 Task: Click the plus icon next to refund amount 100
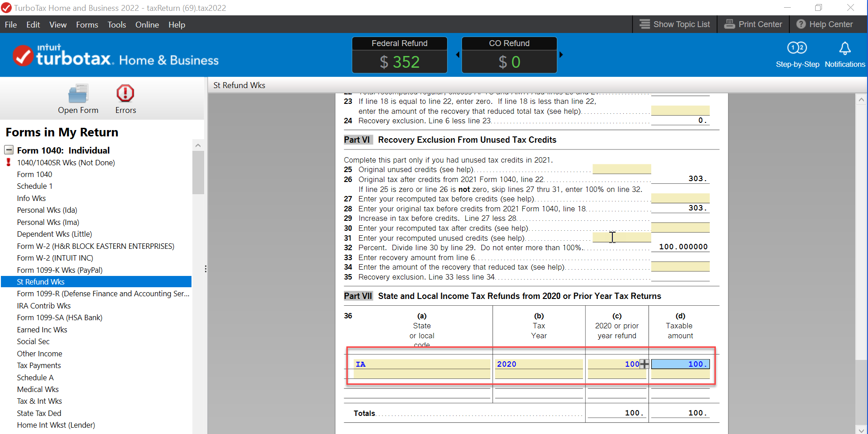644,364
